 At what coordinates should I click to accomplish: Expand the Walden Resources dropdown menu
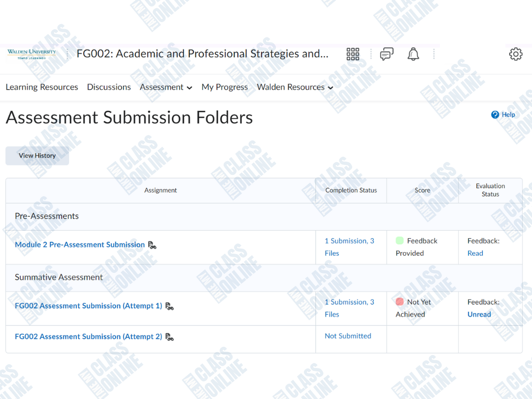[x=295, y=87]
